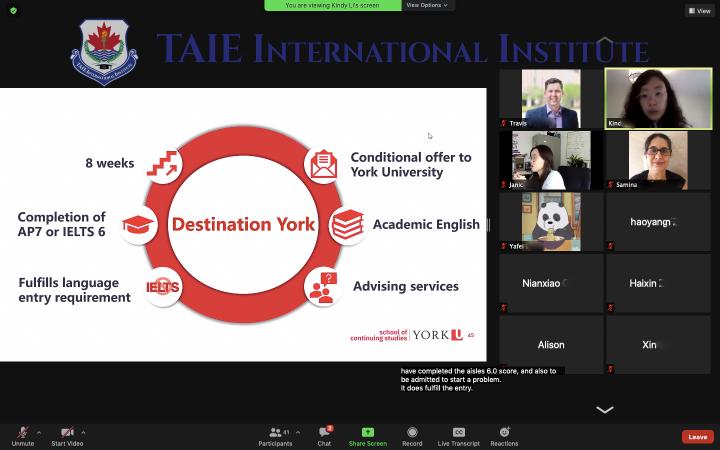Expand audio options arrow beside Unmute
The width and height of the screenshot is (720, 450).
pyautogui.click(x=39, y=433)
